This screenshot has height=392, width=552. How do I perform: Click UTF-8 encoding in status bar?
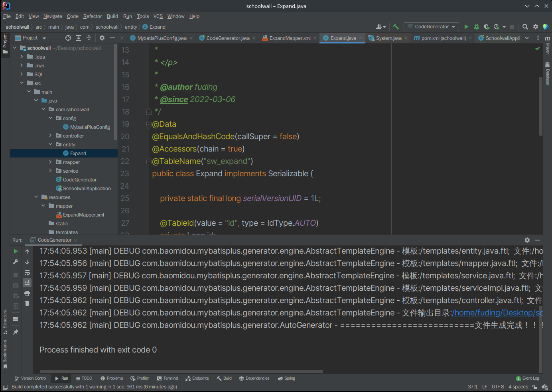tap(498, 387)
